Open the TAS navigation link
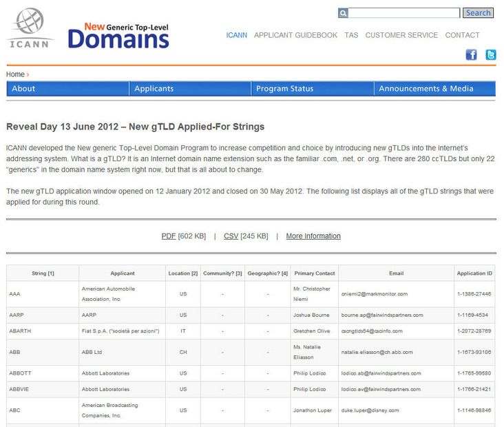 pos(351,35)
